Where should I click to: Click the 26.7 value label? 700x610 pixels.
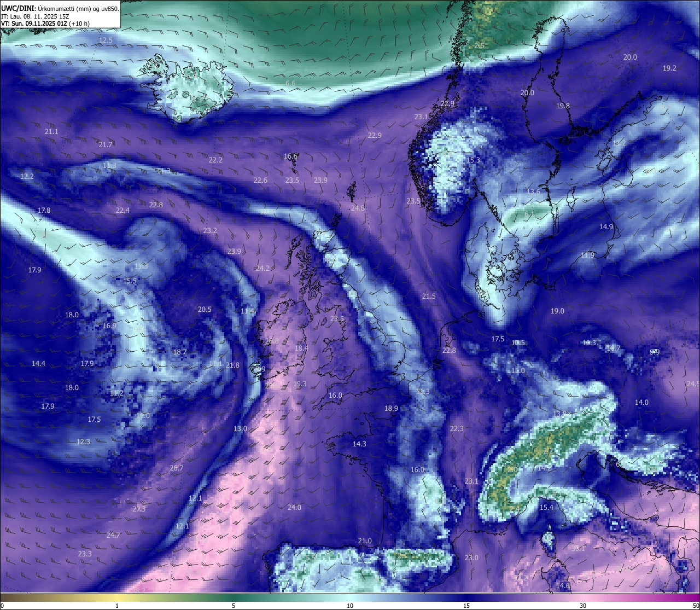177,468
